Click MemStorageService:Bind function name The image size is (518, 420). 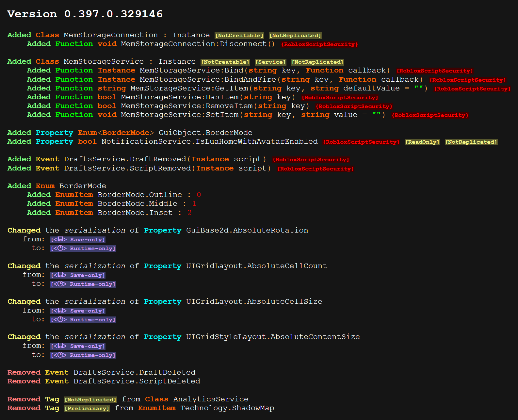(x=192, y=70)
